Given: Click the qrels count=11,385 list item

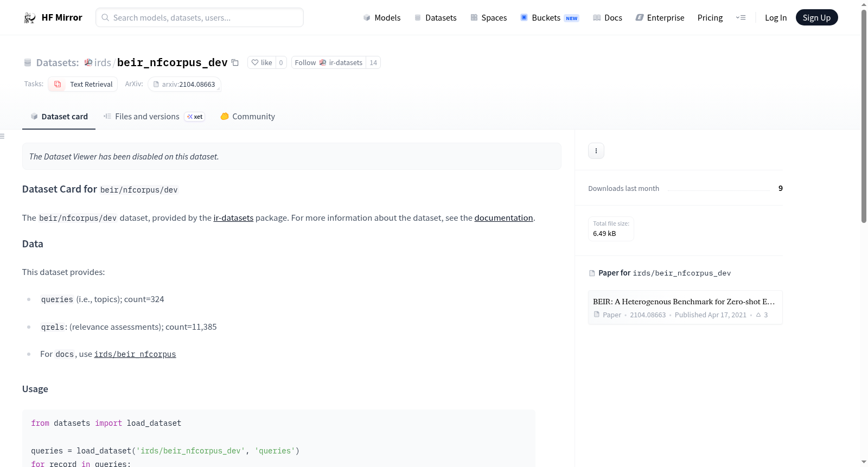Looking at the screenshot, I should [x=129, y=327].
